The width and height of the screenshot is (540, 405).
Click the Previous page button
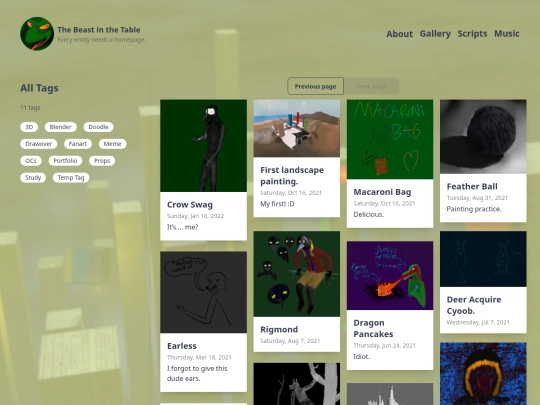[x=315, y=86]
